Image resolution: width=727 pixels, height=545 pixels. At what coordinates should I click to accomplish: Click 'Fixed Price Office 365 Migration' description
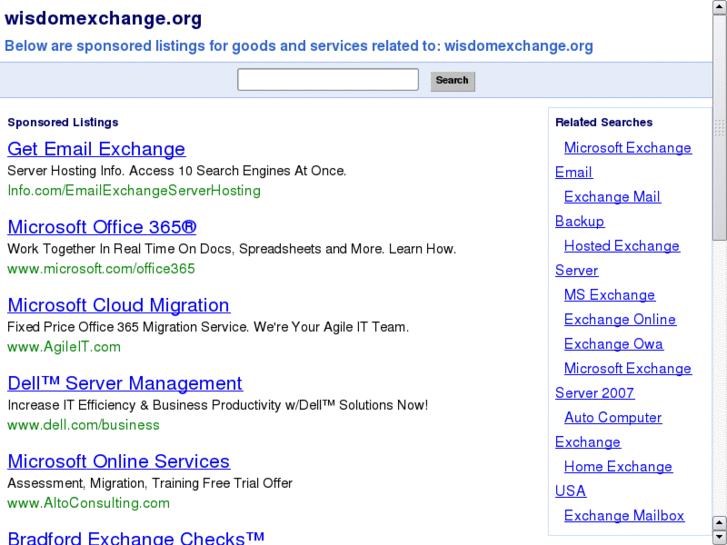pyautogui.click(x=208, y=327)
